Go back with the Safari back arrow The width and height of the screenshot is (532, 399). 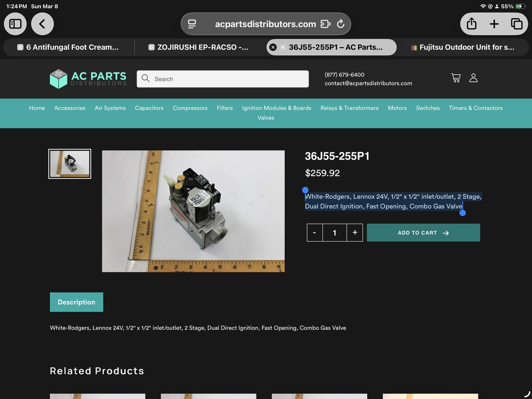pos(42,24)
